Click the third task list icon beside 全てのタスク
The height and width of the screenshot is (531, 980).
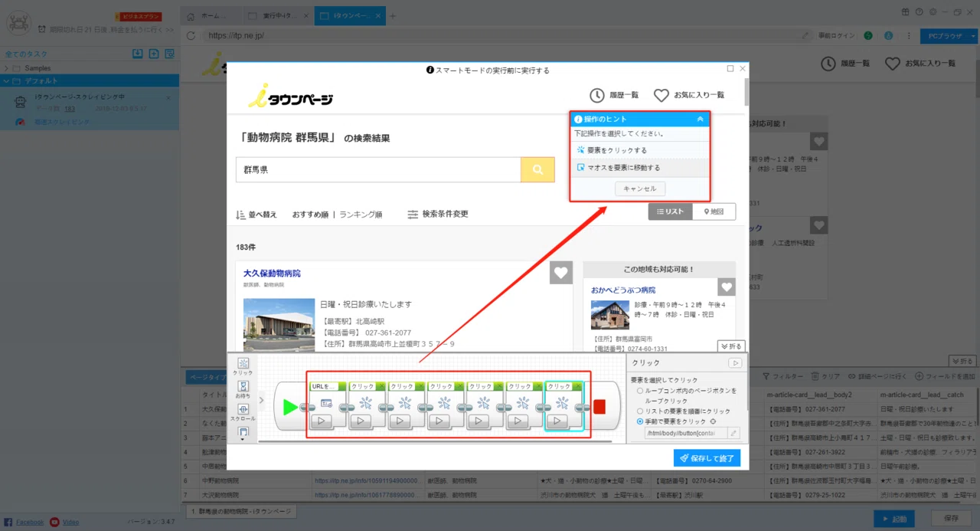point(169,54)
